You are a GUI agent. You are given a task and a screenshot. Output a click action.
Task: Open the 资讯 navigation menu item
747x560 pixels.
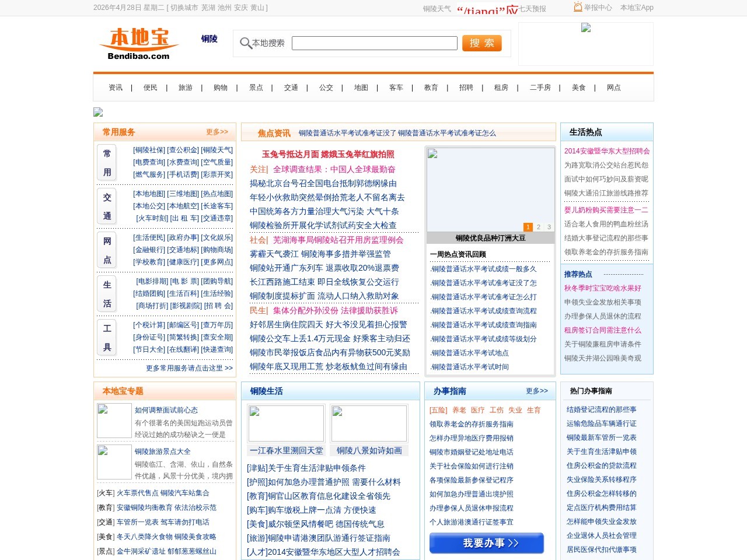tap(116, 87)
